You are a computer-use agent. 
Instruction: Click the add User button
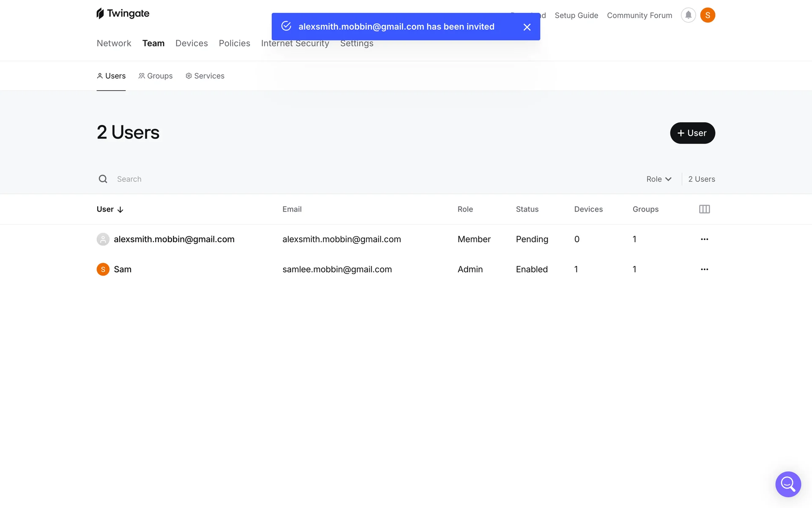pyautogui.click(x=692, y=133)
